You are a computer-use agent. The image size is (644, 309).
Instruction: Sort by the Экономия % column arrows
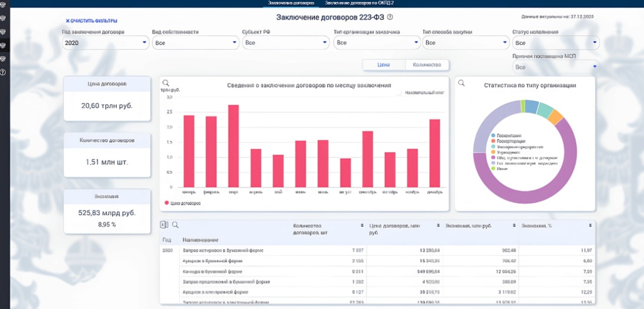point(590,226)
